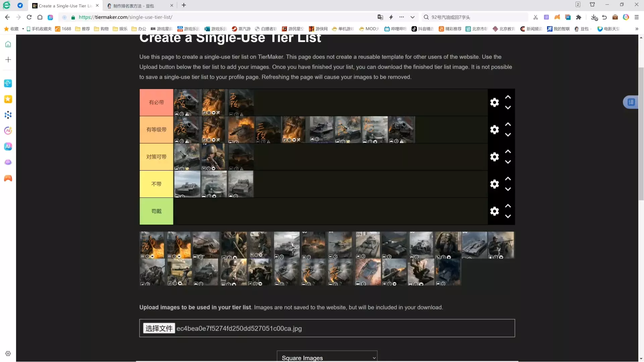This screenshot has width=644, height=362.
Task: Open the 办公 bookmarks folder
Action: pos(139,29)
